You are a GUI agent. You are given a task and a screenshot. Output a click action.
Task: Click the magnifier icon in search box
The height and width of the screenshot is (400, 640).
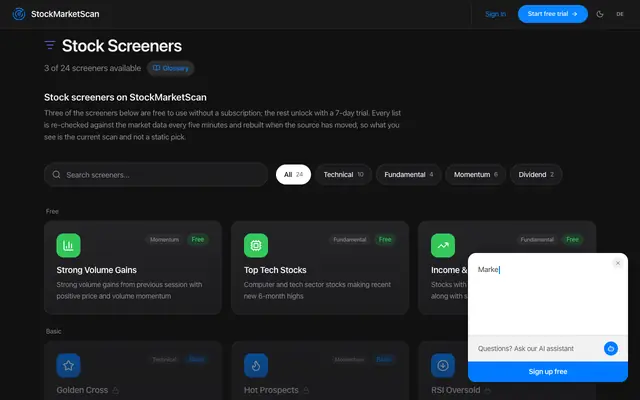(x=56, y=175)
